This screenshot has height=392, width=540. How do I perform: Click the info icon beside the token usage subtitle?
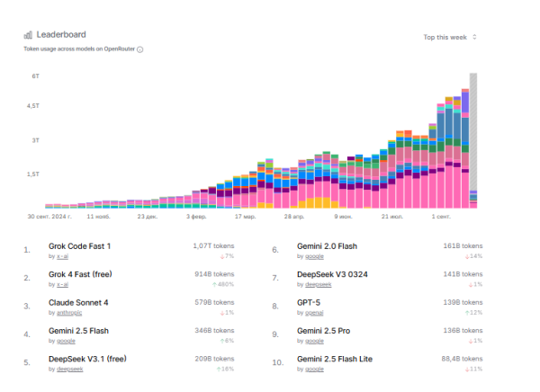coord(140,49)
